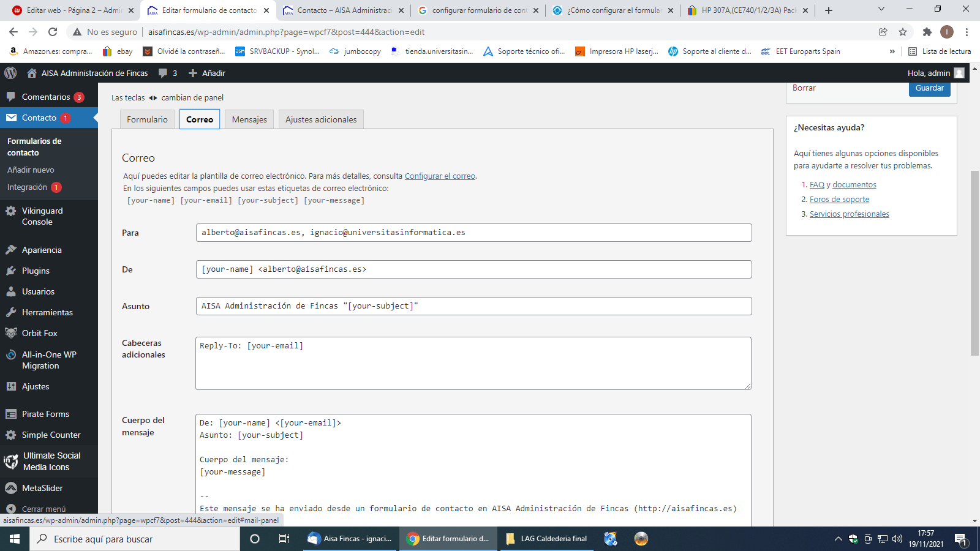
Task: Click the Guardar button
Action: click(929, 88)
